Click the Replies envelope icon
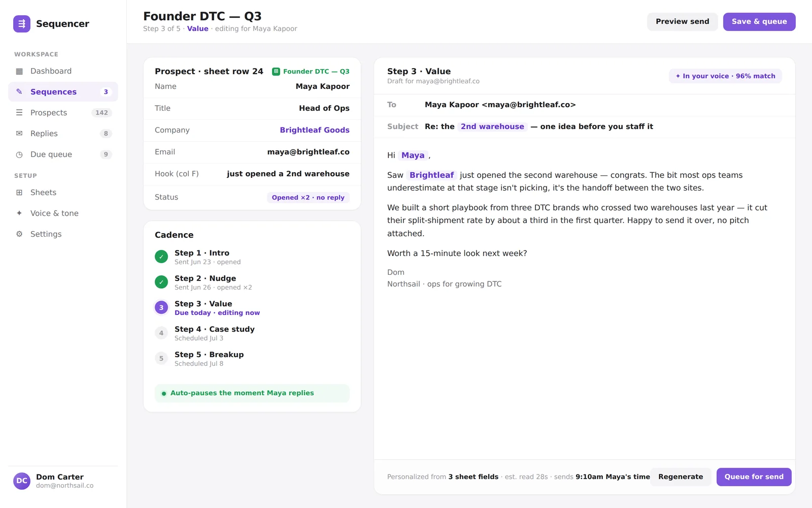Image resolution: width=812 pixels, height=508 pixels. tap(19, 134)
